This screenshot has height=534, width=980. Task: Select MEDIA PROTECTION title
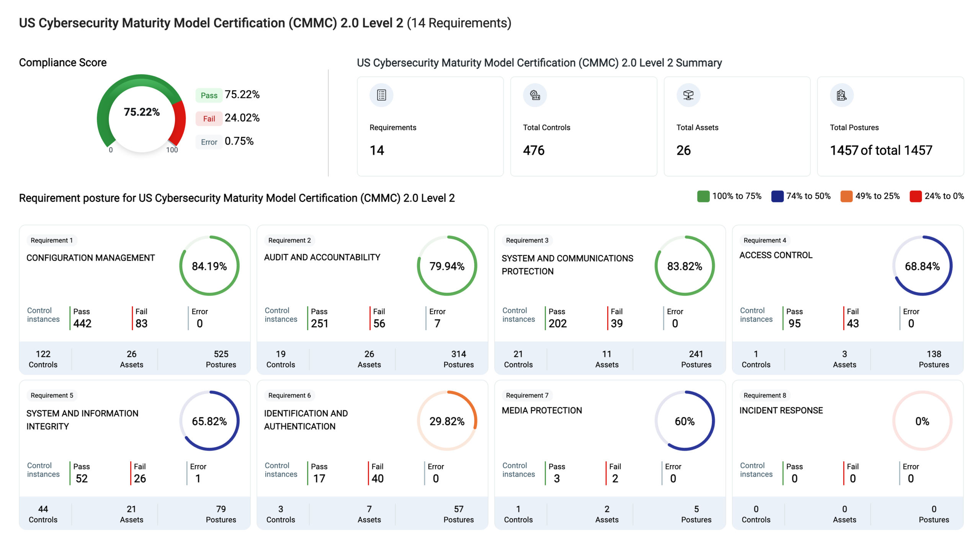tap(542, 410)
